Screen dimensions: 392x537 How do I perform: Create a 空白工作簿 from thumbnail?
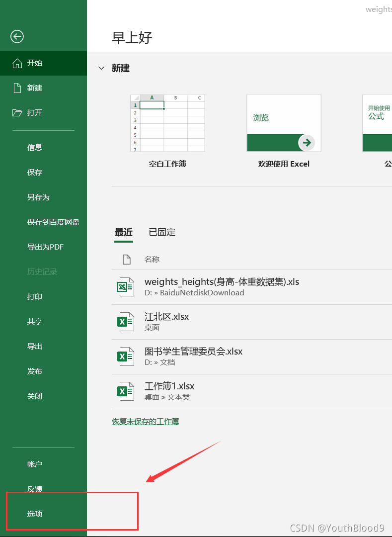coord(167,123)
